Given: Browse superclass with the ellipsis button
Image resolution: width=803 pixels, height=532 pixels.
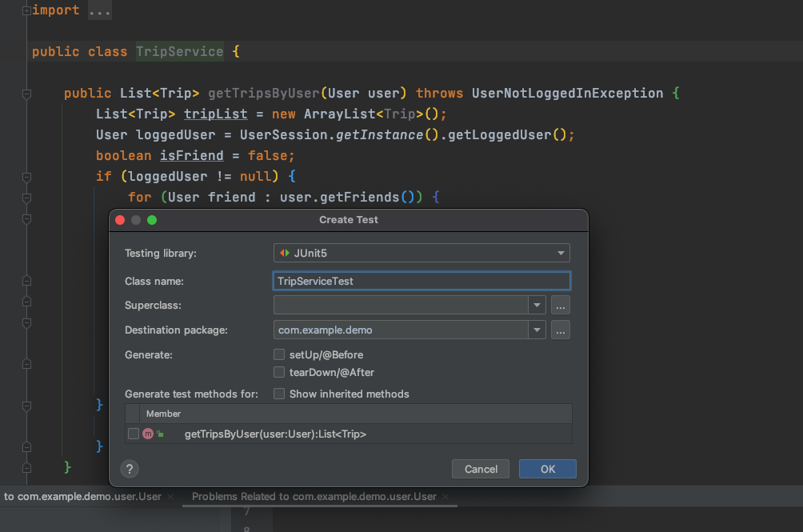Looking at the screenshot, I should point(560,305).
